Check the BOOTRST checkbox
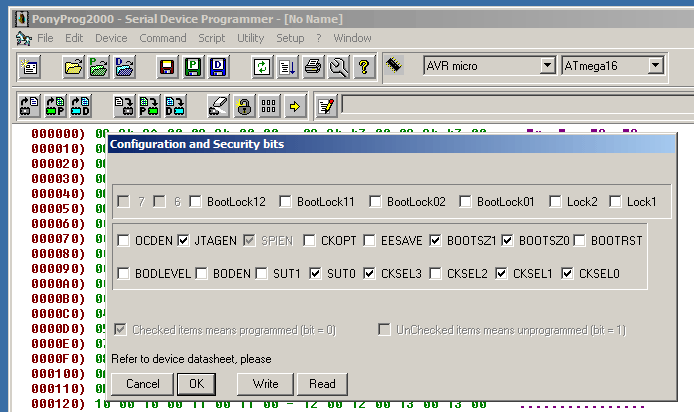 click(579, 240)
